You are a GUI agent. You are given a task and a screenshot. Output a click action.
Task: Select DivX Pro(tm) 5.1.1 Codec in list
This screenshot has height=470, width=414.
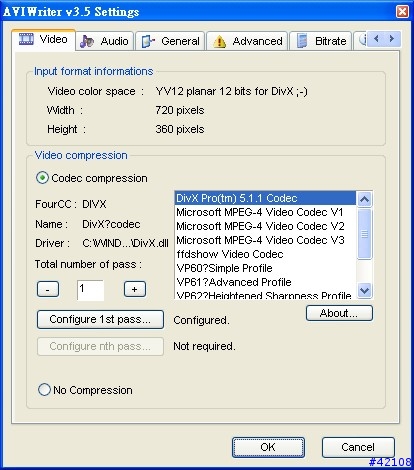click(x=265, y=198)
